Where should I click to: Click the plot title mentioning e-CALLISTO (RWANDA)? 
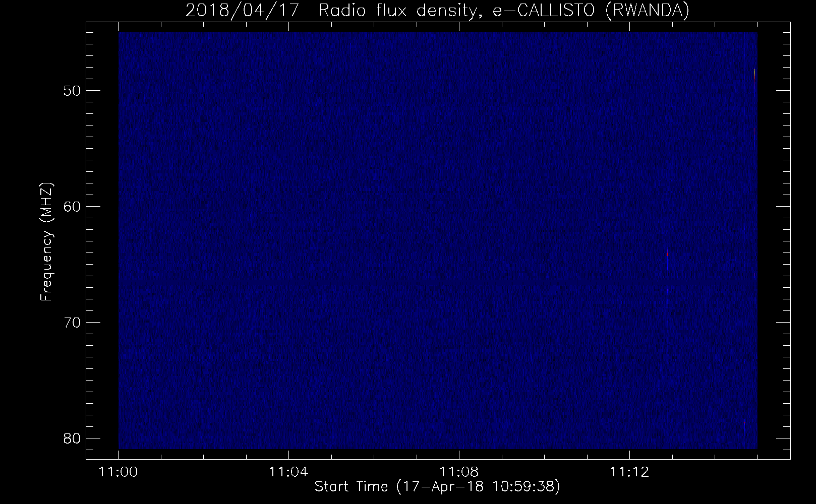click(437, 11)
